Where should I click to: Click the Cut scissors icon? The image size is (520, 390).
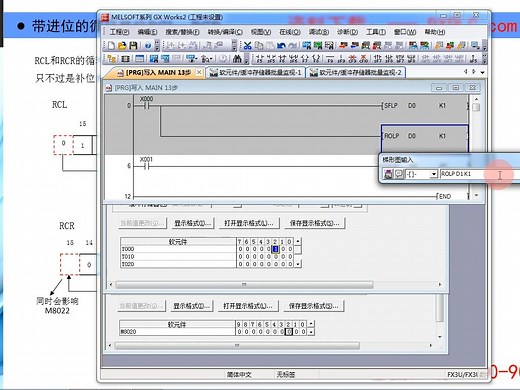(247, 45)
